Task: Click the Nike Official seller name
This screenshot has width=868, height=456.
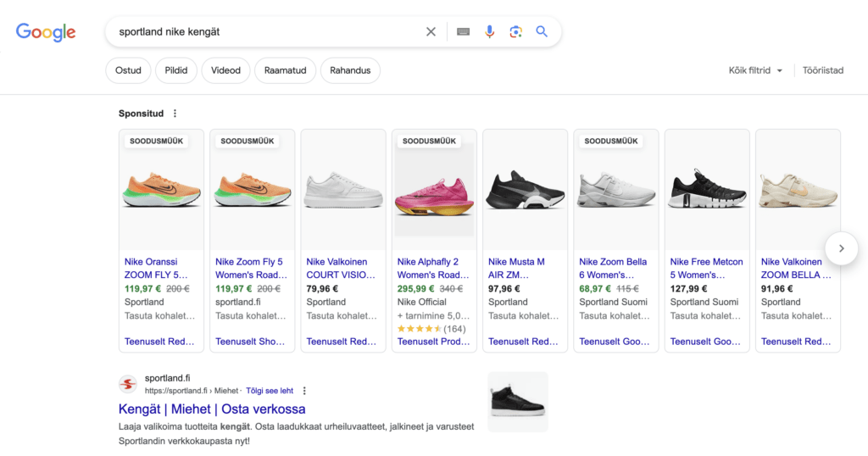Action: pos(422,302)
